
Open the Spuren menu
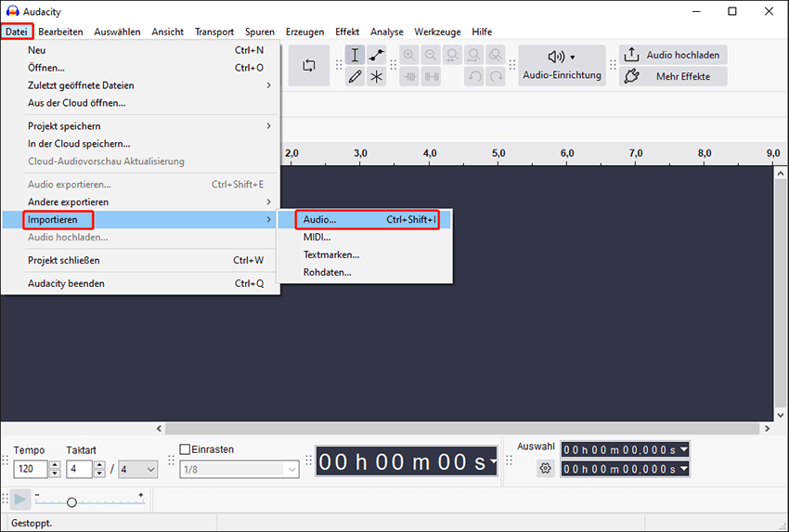[x=260, y=32]
